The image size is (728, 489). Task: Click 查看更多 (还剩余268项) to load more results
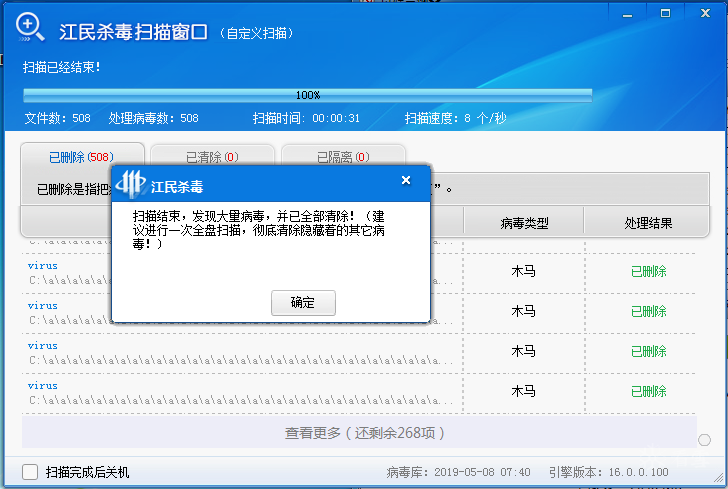(359, 433)
